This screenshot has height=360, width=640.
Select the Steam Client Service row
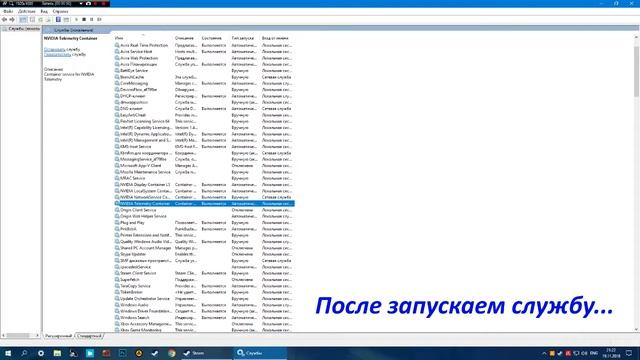[204, 273]
